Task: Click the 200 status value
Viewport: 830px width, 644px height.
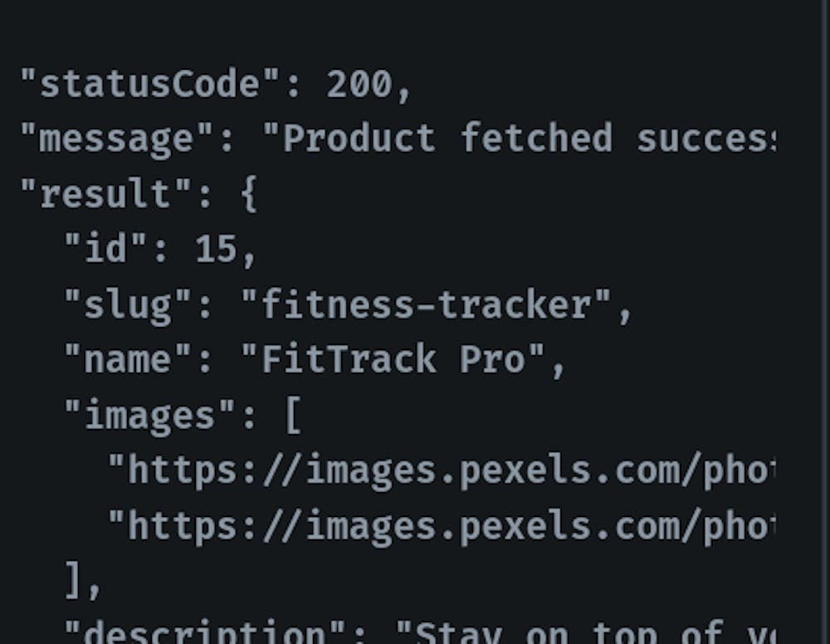Action: click(359, 84)
